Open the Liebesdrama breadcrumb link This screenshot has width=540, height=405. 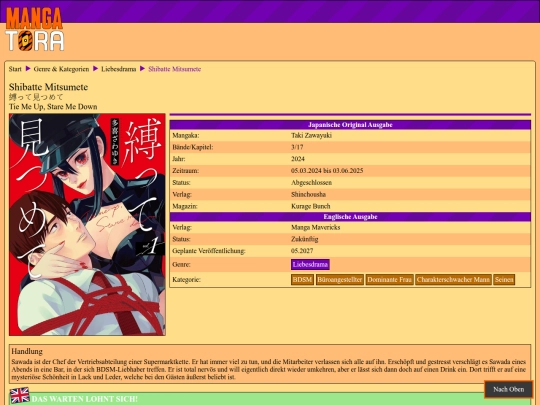click(118, 69)
